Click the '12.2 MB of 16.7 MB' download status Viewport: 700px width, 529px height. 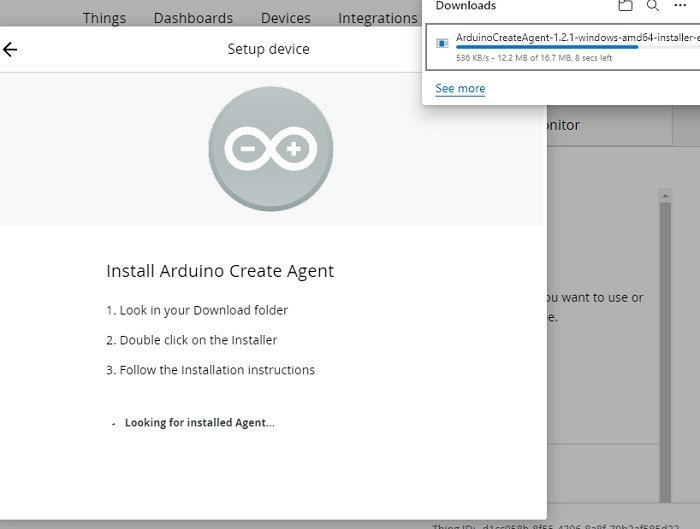[x=533, y=58]
